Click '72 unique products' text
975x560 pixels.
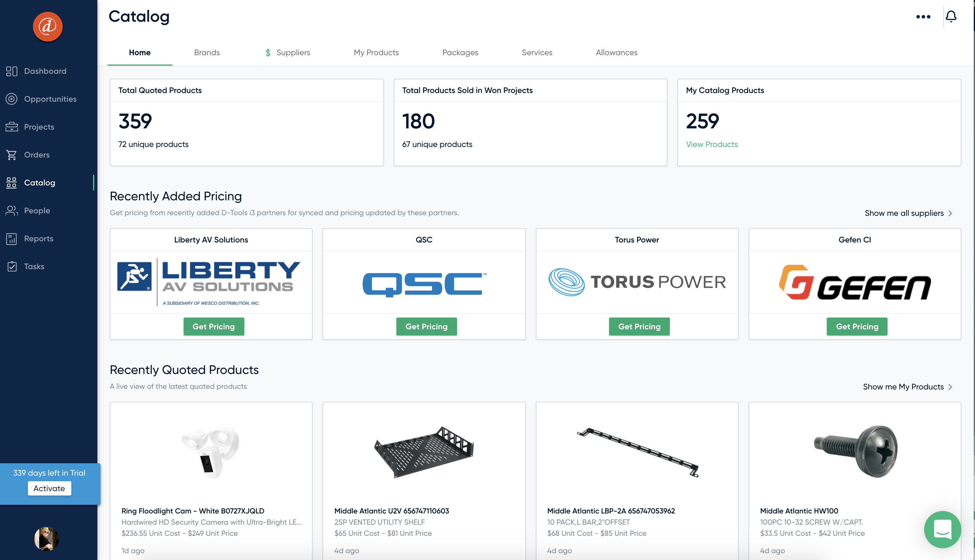coord(153,144)
